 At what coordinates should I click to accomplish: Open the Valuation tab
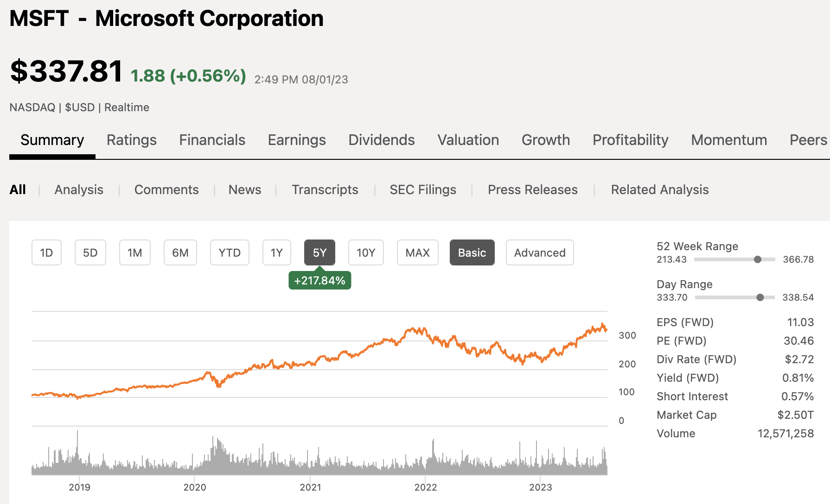(468, 140)
